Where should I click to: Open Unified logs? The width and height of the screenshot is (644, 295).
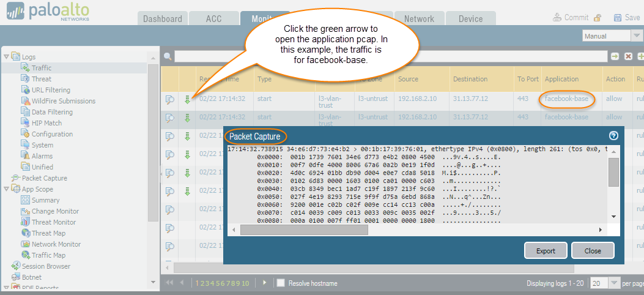pos(42,167)
